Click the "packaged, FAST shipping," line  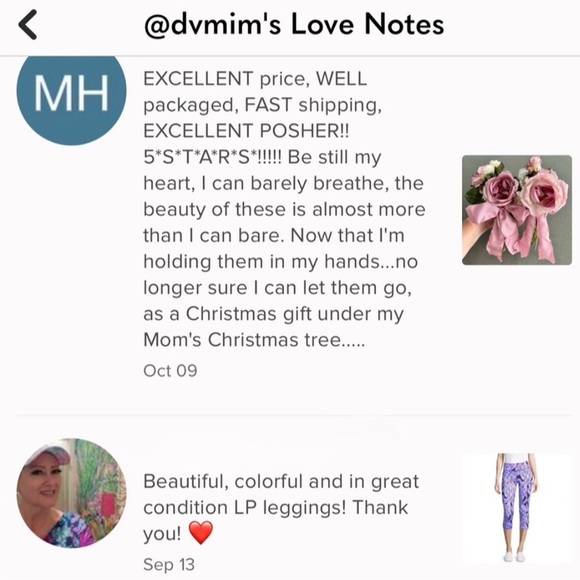pos(262,105)
